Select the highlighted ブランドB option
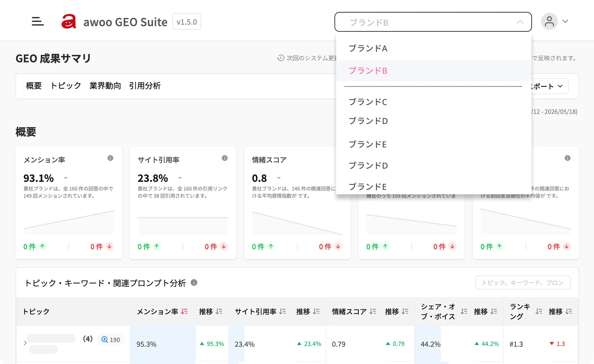Viewport: 594px width, 364px height. (433, 71)
